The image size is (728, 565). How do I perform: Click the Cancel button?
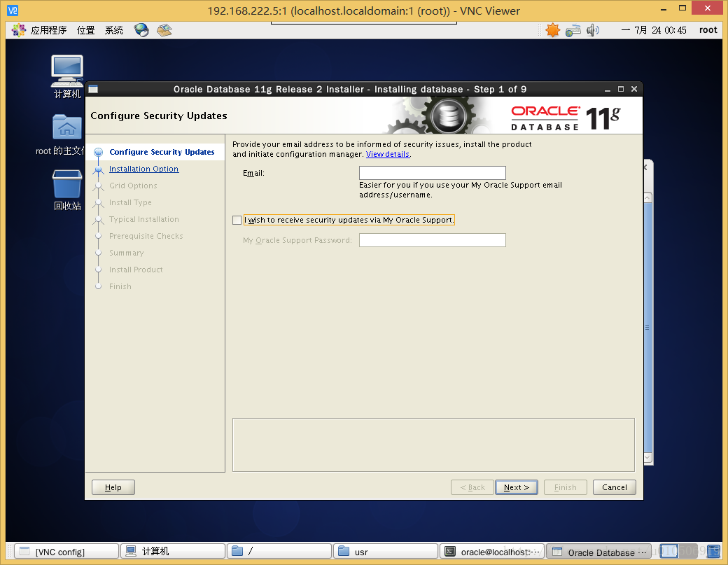(x=615, y=487)
